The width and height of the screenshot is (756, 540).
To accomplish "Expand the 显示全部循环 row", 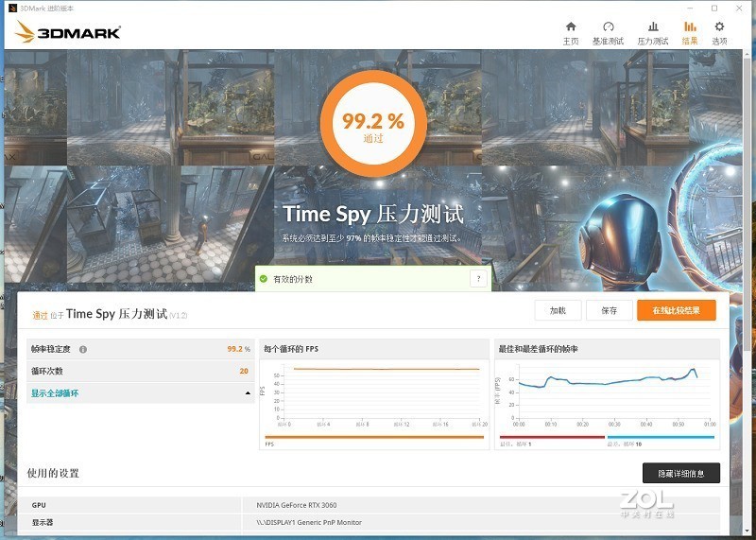I will (x=56, y=392).
